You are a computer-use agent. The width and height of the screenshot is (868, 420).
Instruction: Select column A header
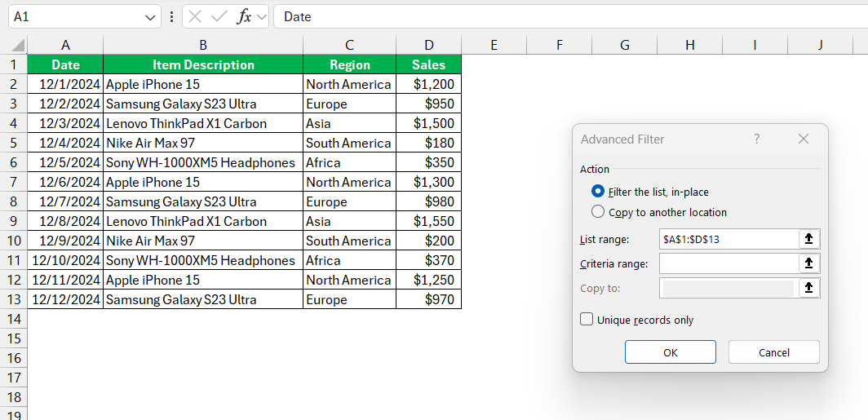pos(65,46)
